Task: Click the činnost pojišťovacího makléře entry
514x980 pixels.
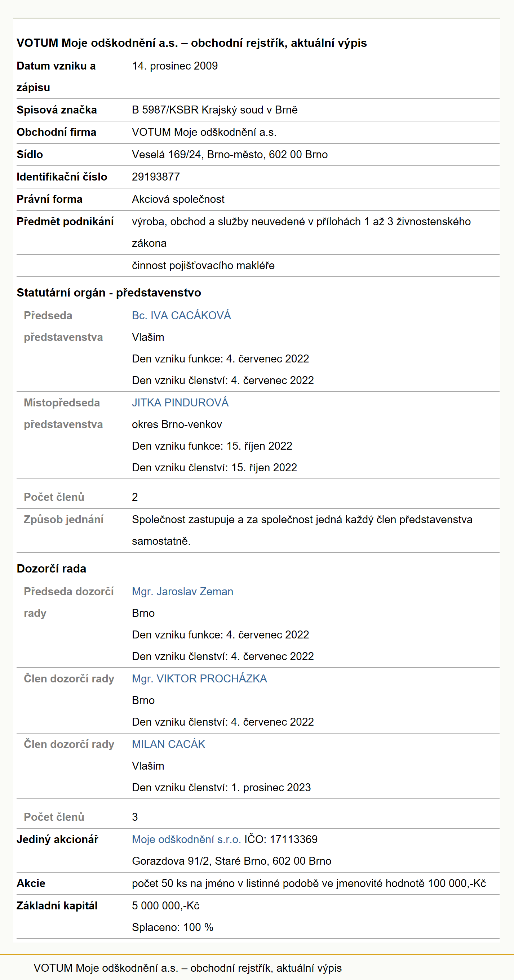Action: 203,266
